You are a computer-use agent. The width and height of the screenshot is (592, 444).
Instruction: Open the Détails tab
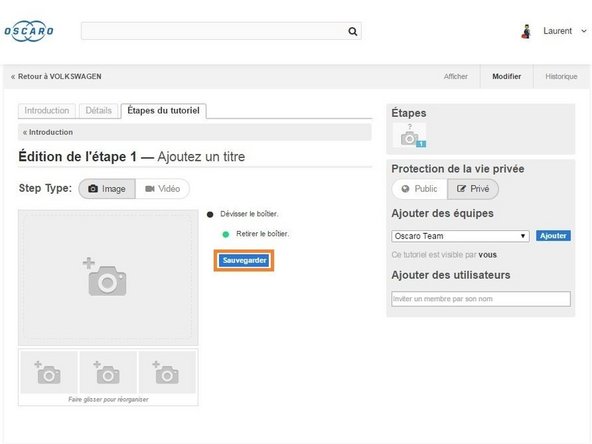(99, 111)
